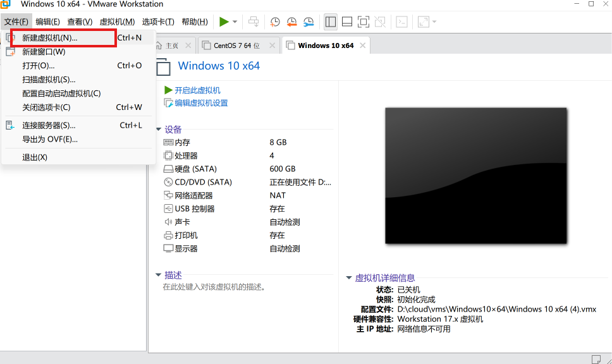Screen dimensions: 612x364
Task: Choose 关闭选项卡(C) menu entry
Action: click(x=78, y=107)
